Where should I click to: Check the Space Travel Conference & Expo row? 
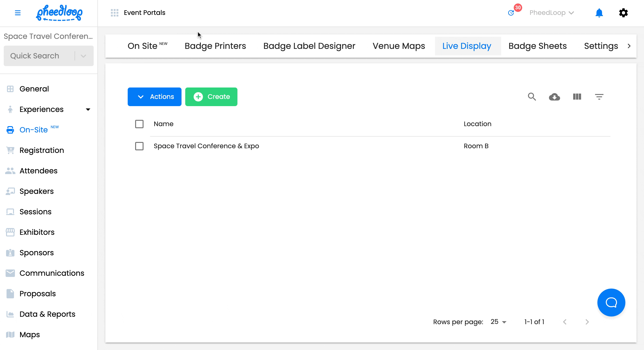pyautogui.click(x=139, y=146)
